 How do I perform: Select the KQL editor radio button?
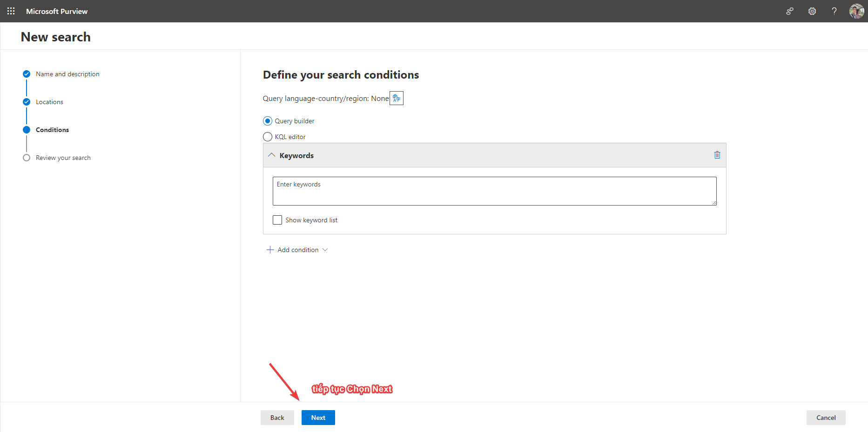coord(268,137)
